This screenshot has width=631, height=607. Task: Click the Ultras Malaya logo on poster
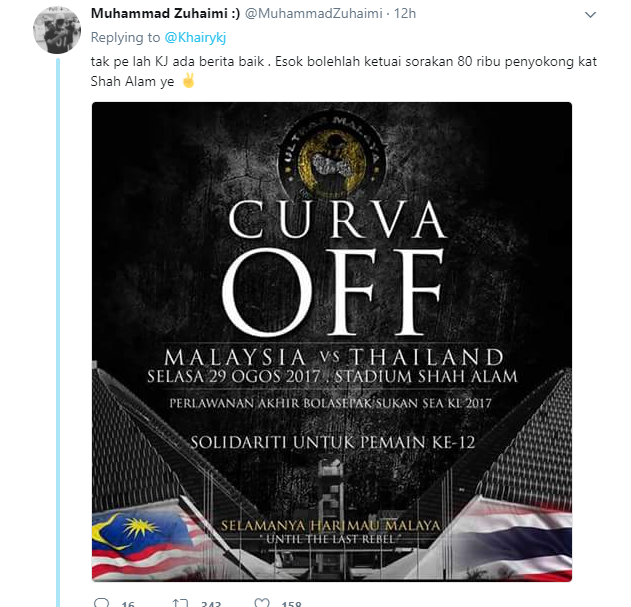332,154
